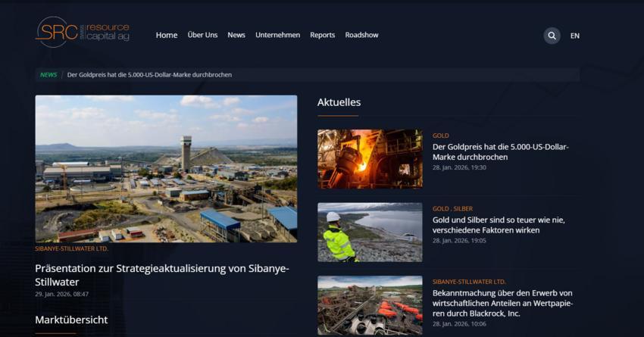Go to the Home menu item
This screenshot has width=644, height=337.
click(x=167, y=35)
